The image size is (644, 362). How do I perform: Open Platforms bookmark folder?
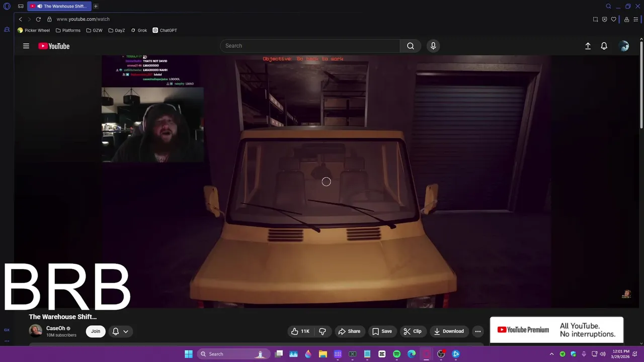coord(68,30)
